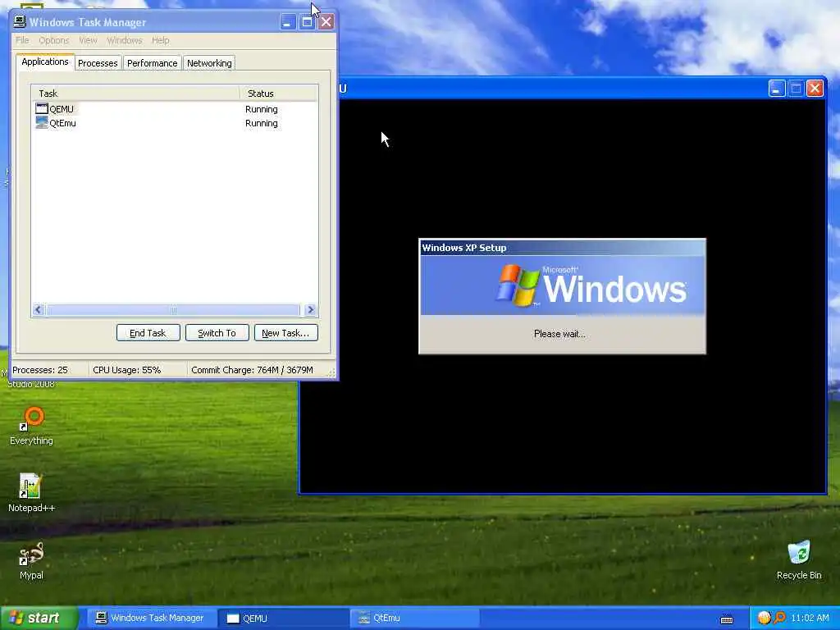
Task: Open the Options menu in Task Manager
Action: [53, 40]
